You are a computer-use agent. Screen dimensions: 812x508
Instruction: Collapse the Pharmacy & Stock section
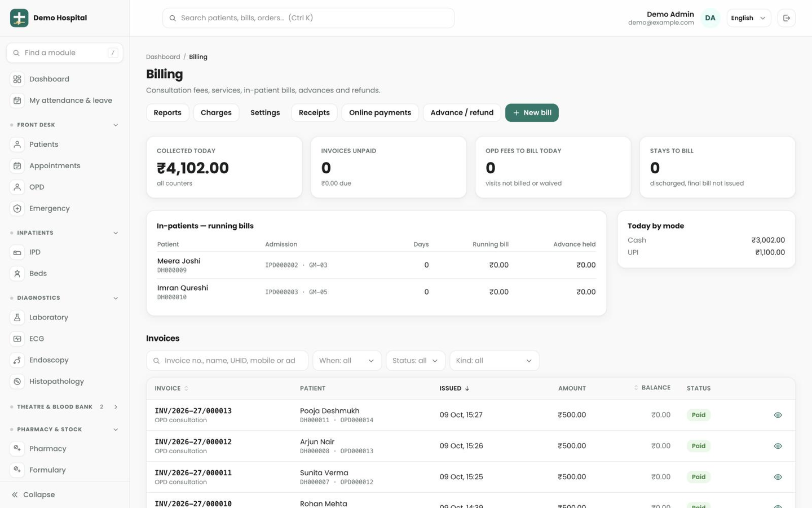[x=116, y=430]
